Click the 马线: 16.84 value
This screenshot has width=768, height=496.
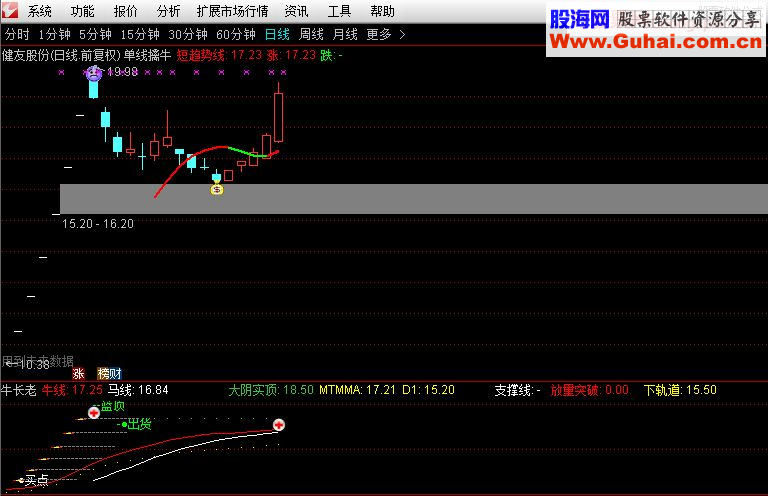[138, 390]
